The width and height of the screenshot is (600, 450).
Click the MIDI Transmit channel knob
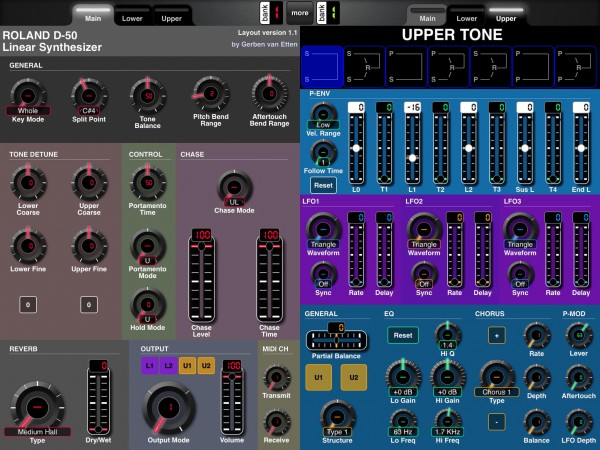pyautogui.click(x=277, y=378)
